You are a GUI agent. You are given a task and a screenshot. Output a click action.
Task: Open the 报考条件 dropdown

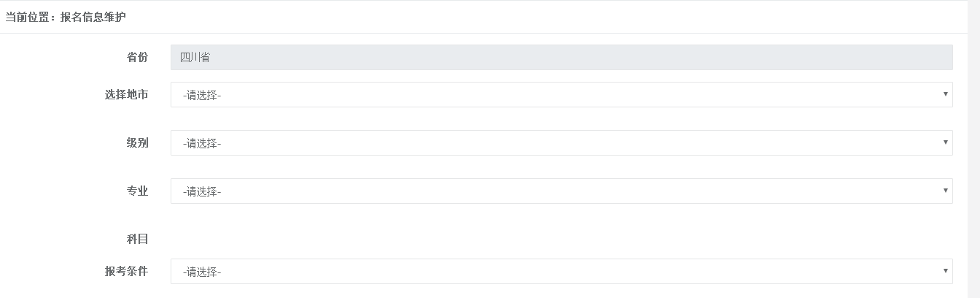[561, 272]
